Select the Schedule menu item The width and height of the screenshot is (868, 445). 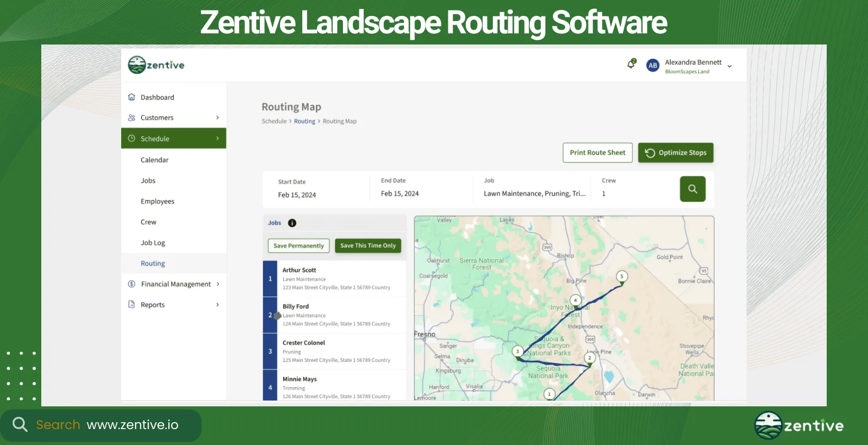(174, 138)
